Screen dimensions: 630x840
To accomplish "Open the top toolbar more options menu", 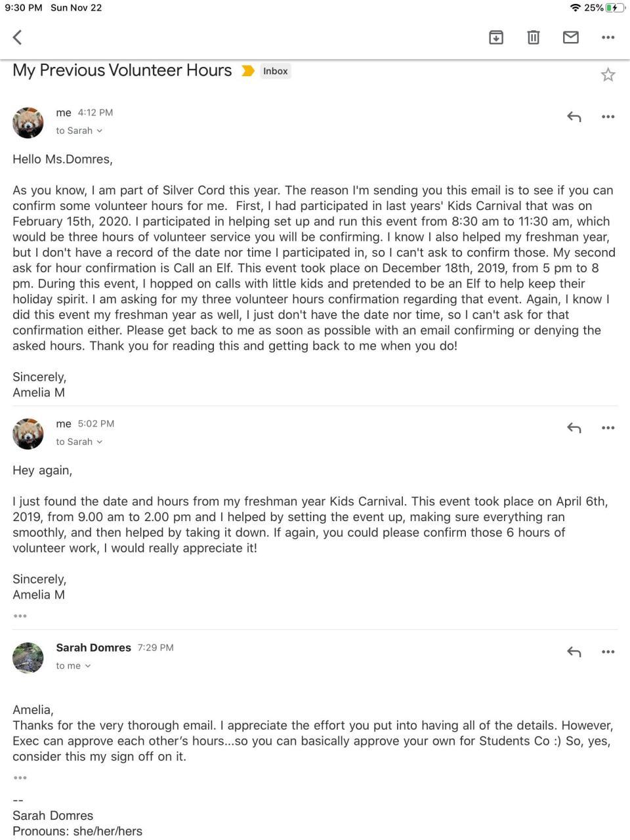I will pos(608,37).
